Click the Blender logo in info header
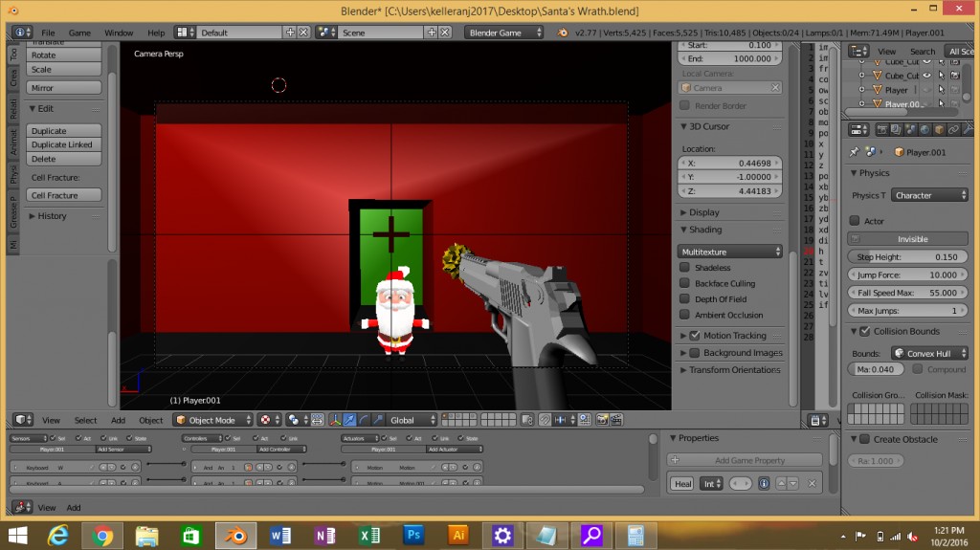 562,33
